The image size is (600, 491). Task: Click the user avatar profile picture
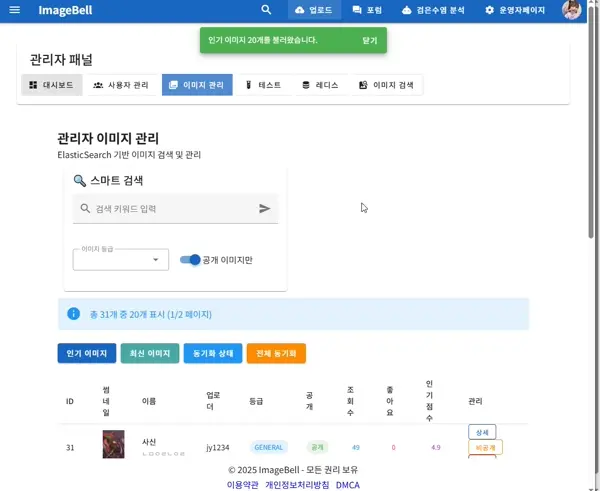point(572,10)
